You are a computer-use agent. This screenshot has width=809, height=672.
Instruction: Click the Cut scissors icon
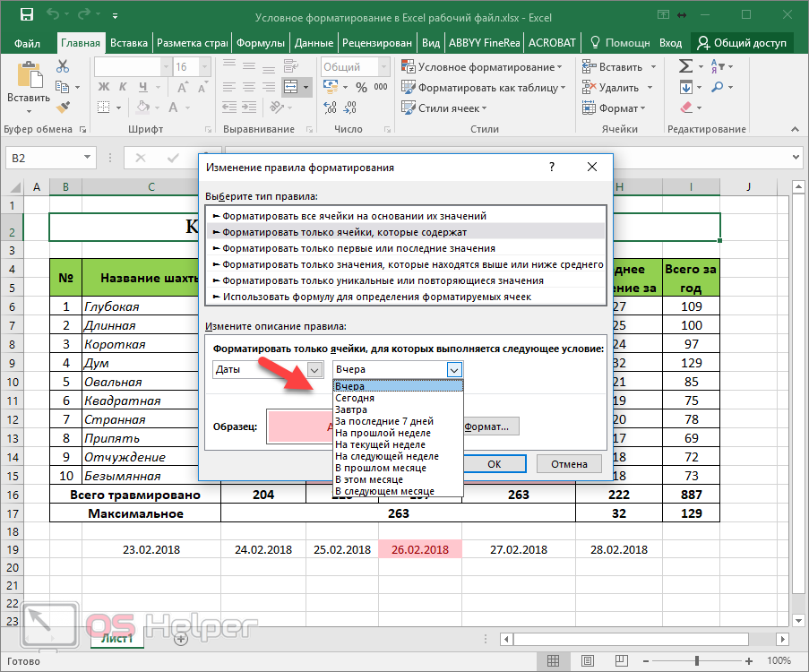point(63,66)
